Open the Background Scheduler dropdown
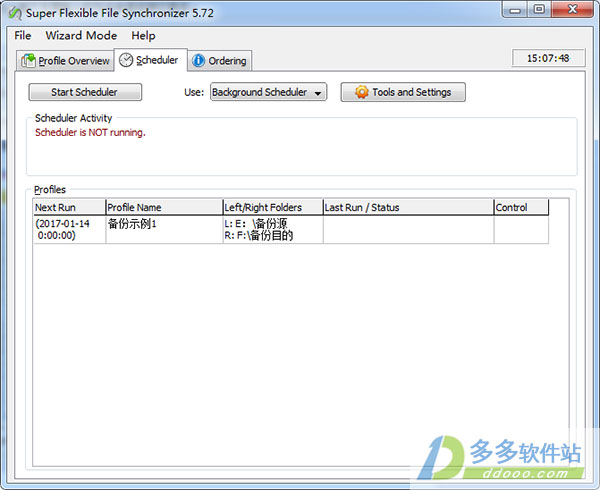Screen dimensions: 600x490 [x=268, y=92]
